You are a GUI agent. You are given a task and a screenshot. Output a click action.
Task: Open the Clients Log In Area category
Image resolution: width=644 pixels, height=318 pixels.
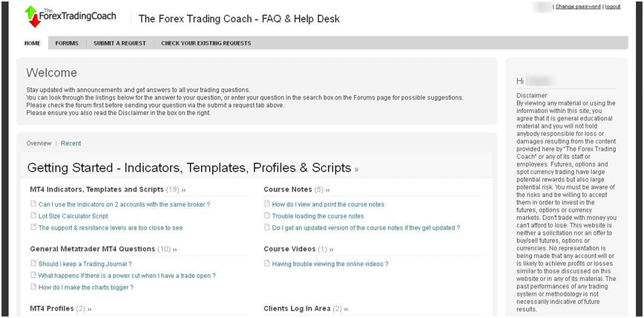pyautogui.click(x=297, y=308)
